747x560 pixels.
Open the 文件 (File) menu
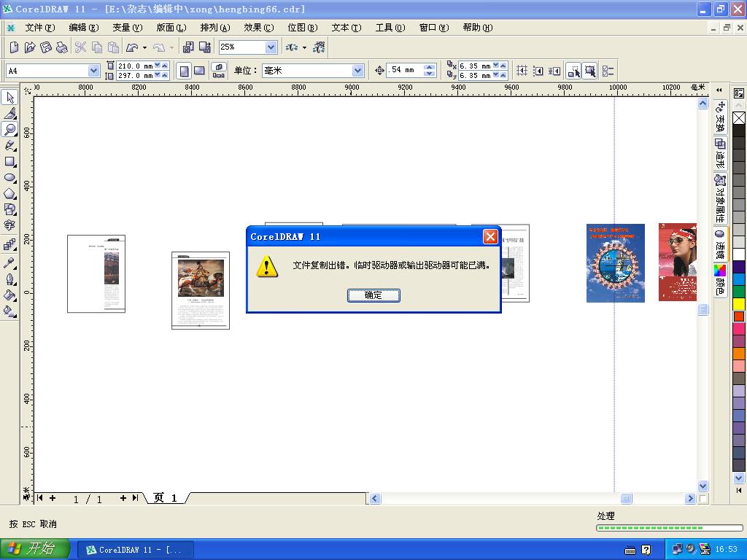click(x=39, y=28)
